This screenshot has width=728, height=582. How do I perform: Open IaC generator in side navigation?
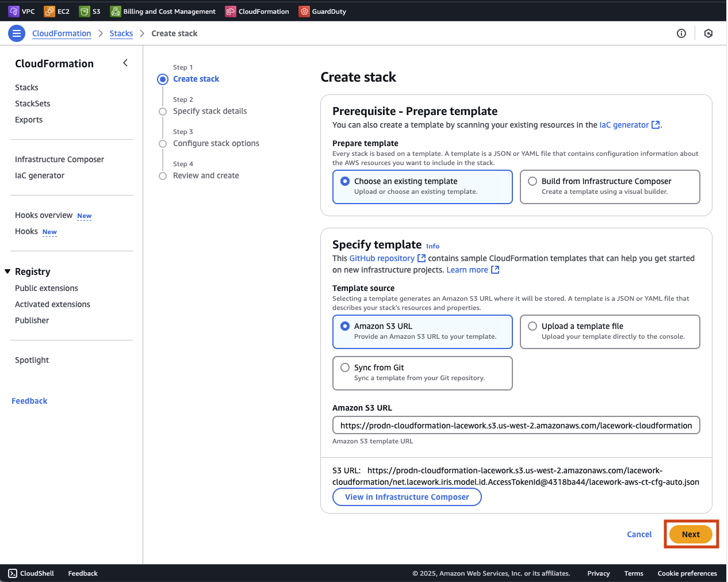tap(40, 175)
